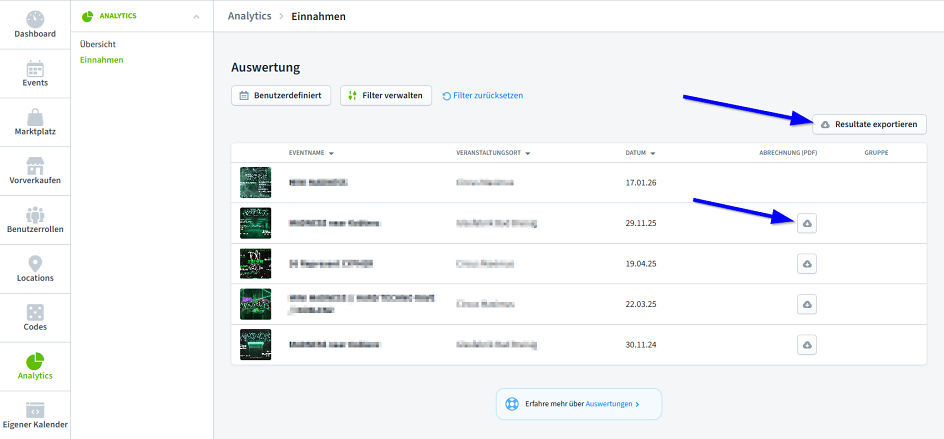
Task: Open the Marktplatz section
Action: click(x=35, y=122)
